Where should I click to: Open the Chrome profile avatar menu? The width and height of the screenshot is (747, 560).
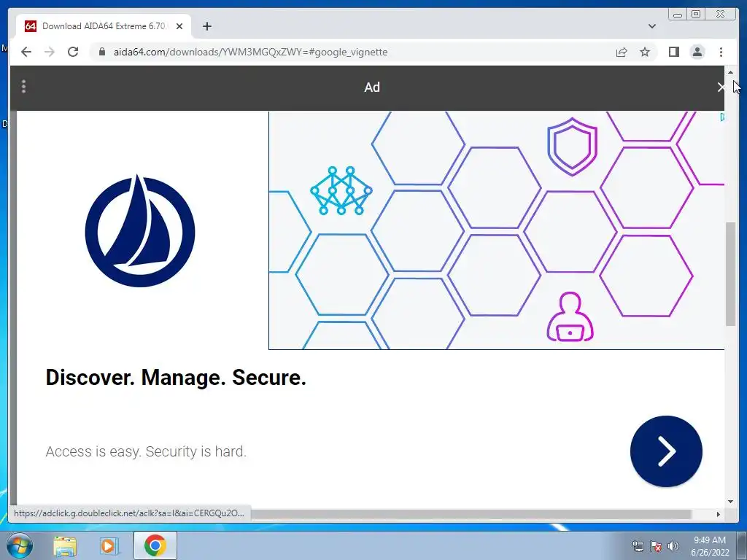point(697,52)
